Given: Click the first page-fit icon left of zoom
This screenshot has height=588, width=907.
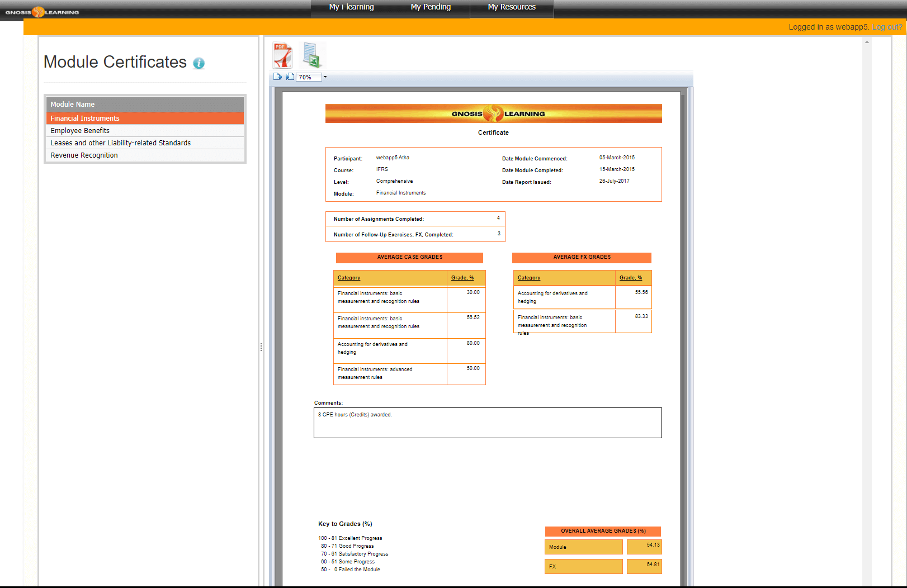Looking at the screenshot, I should 278,77.
